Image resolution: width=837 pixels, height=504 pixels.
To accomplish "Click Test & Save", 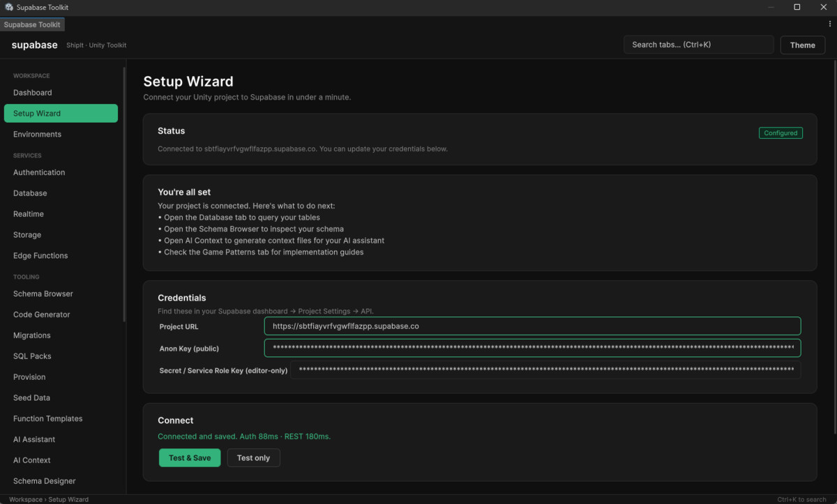I will 190,458.
